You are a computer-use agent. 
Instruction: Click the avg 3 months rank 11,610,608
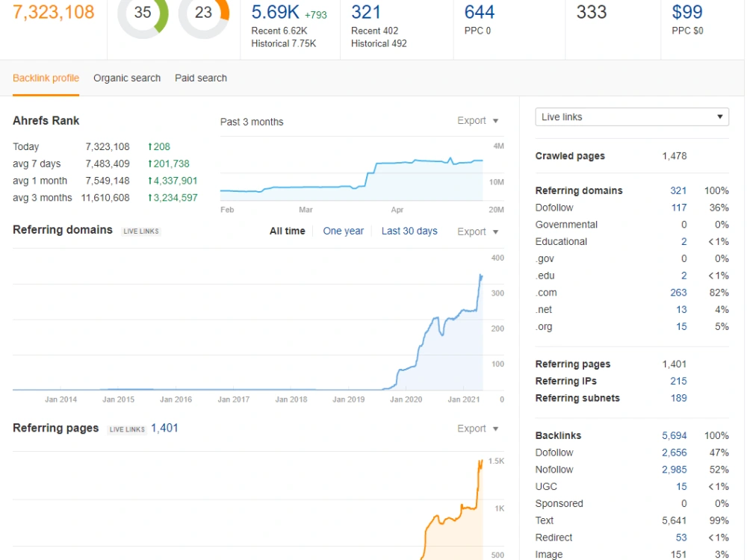105,198
